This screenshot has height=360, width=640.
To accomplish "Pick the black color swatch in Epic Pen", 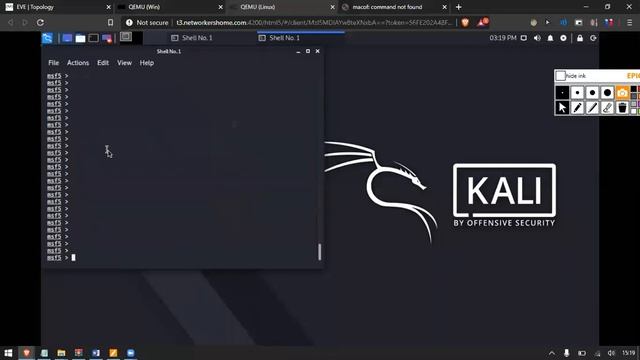I will [x=633, y=89].
